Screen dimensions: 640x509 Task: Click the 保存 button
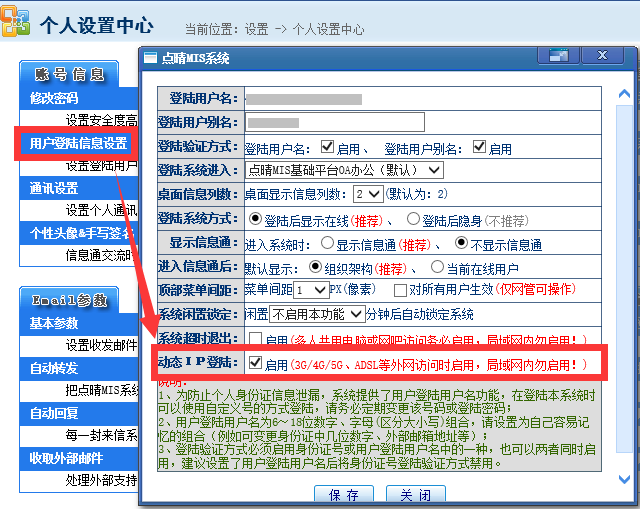point(343,495)
